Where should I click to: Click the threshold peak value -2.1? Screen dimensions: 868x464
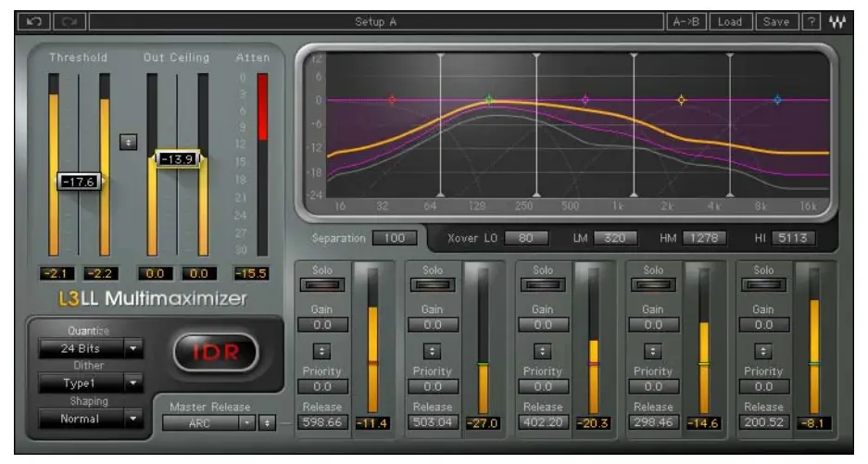[x=57, y=273]
